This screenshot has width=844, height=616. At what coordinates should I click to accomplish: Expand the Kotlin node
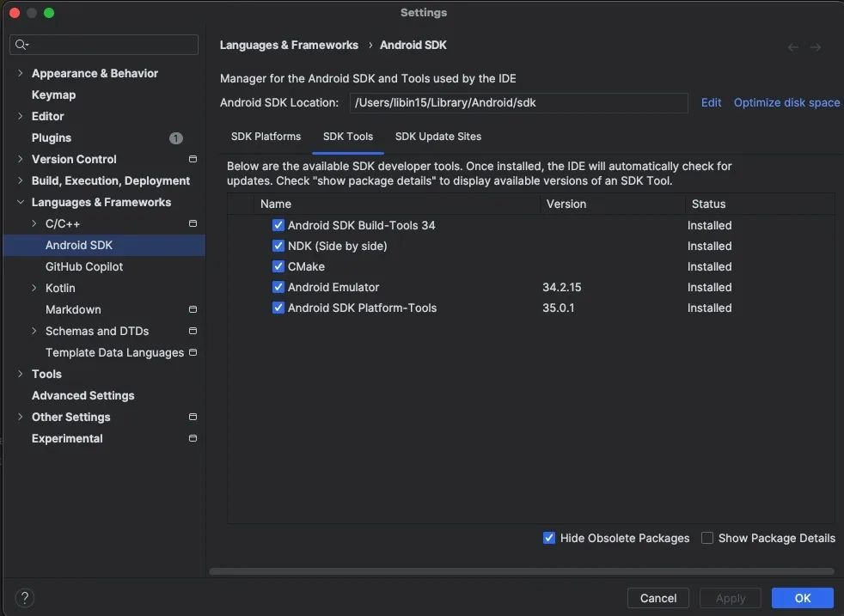point(34,288)
